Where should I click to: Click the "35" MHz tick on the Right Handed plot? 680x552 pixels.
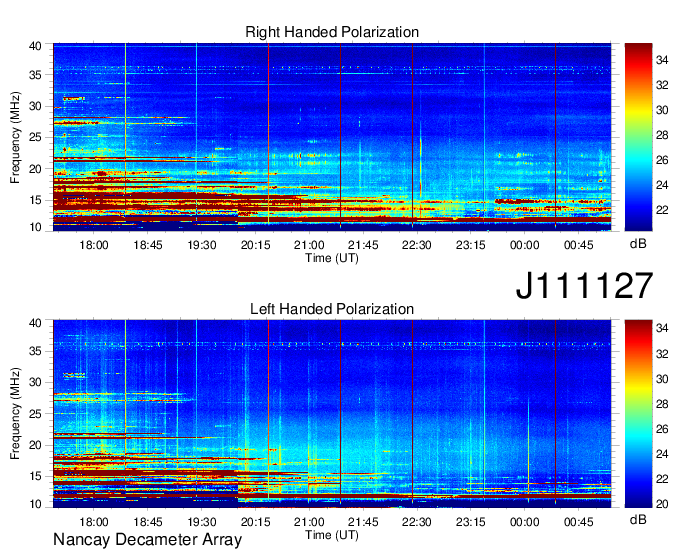[35, 75]
